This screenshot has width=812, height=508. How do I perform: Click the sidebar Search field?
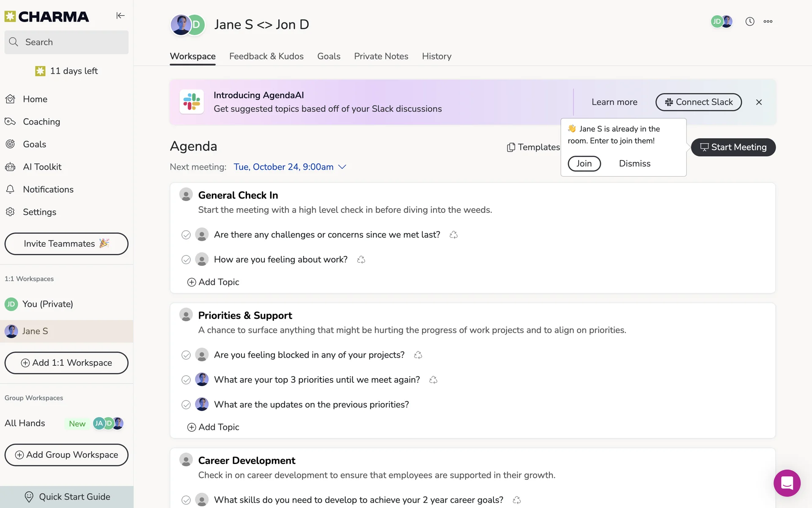point(66,42)
